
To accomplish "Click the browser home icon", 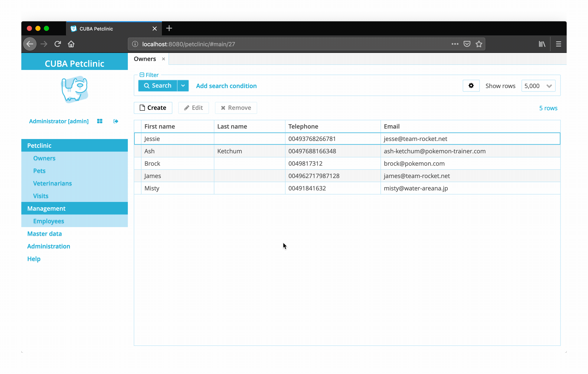I will click(71, 44).
